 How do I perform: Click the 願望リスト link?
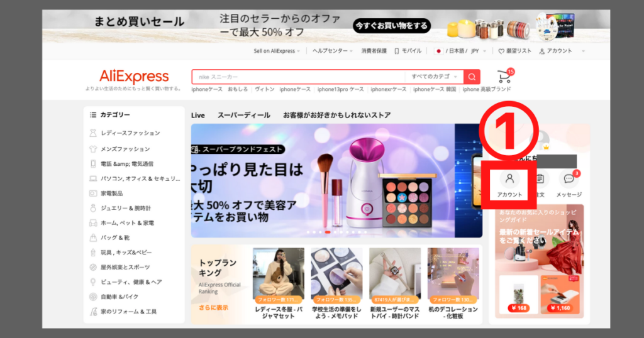coord(519,52)
